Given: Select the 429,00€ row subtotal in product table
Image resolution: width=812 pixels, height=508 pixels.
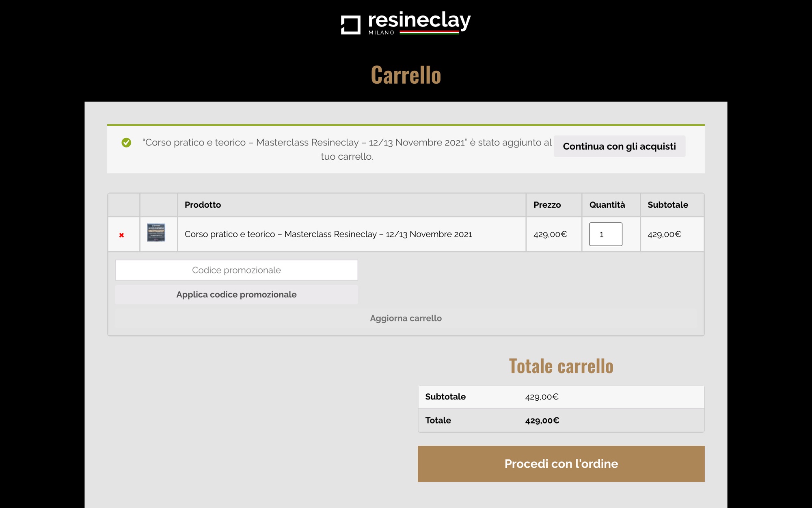Looking at the screenshot, I should [x=664, y=234].
